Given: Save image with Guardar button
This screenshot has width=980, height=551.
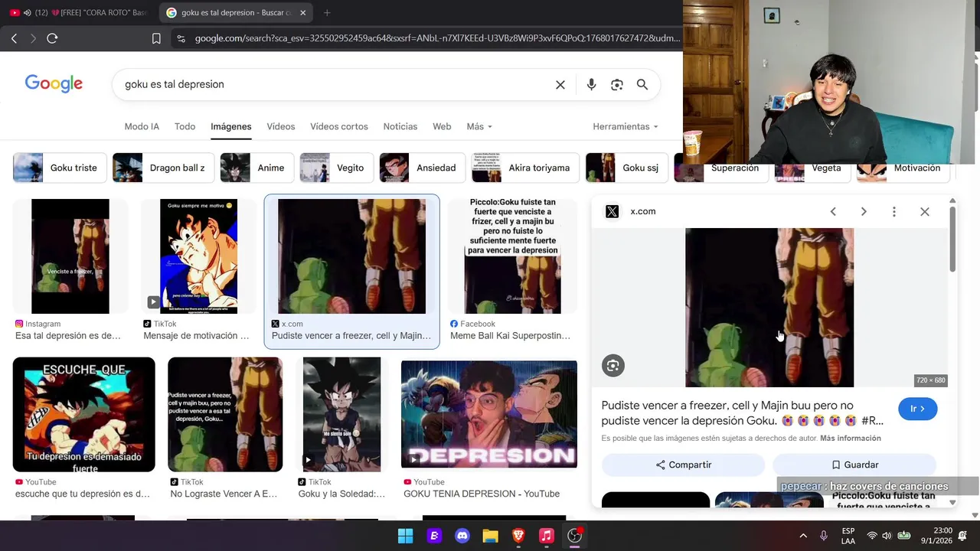Looking at the screenshot, I should click(x=854, y=465).
